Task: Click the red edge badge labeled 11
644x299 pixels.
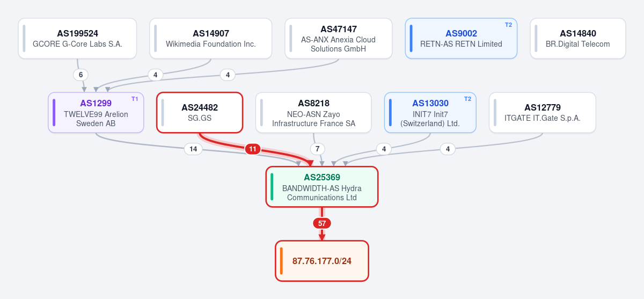Action: [253, 149]
